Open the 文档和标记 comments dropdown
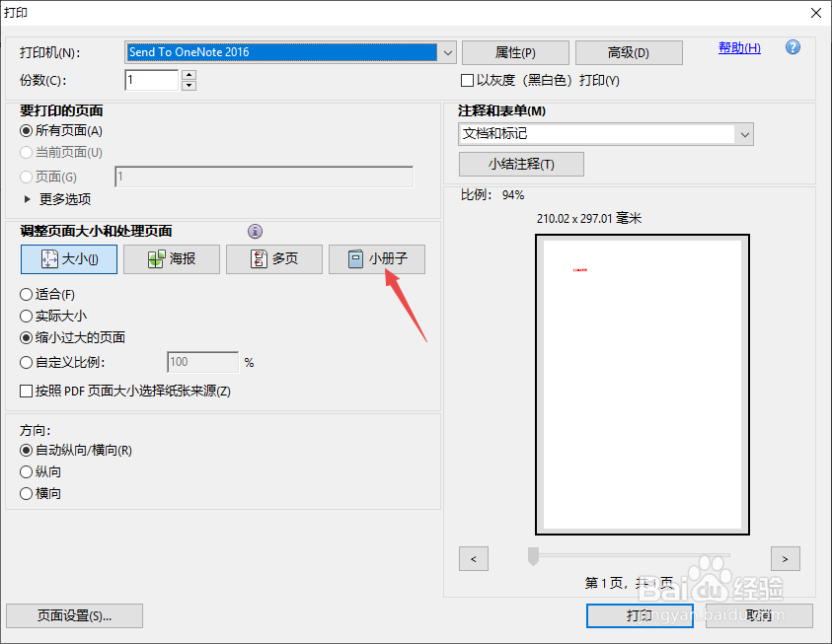 click(747, 134)
